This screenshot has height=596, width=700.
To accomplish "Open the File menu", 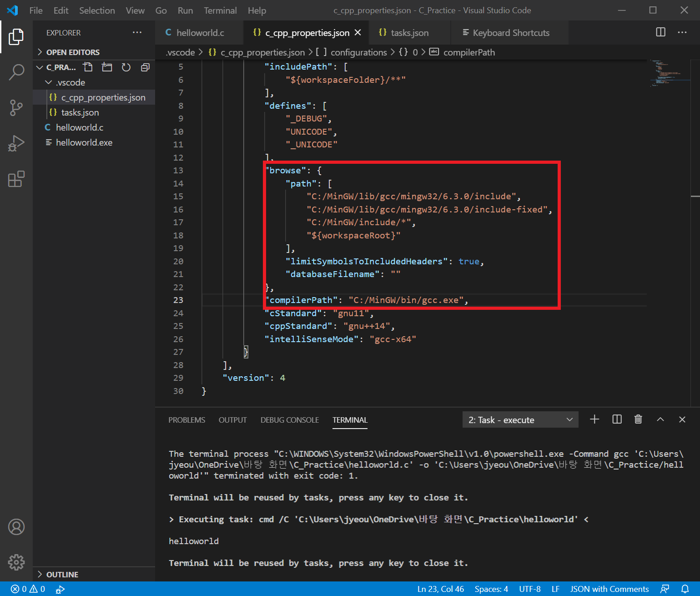I will [x=36, y=10].
